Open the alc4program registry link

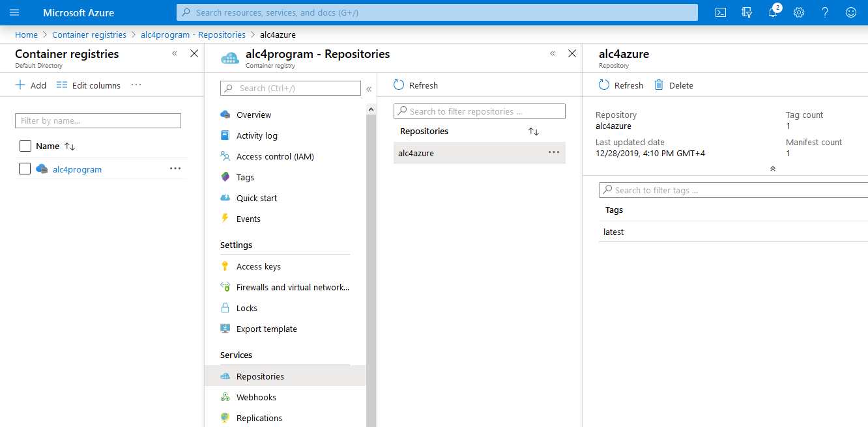tap(77, 169)
